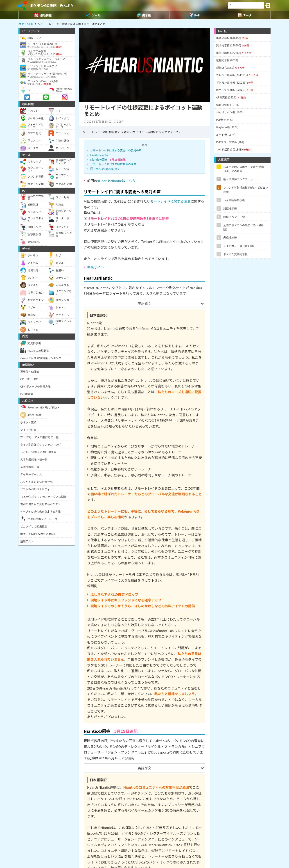The image size is (289, 868).
Task: Click the search input field in the header
Action: pos(246,5)
